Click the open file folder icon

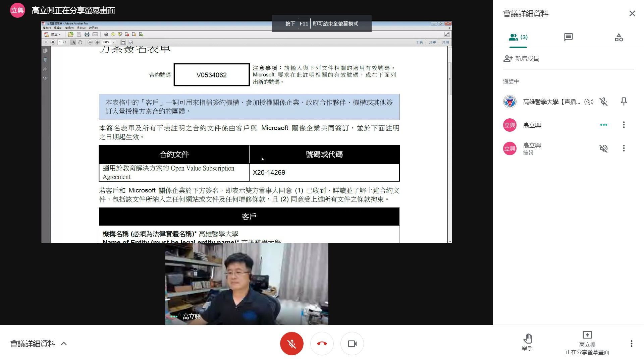pos(70,35)
